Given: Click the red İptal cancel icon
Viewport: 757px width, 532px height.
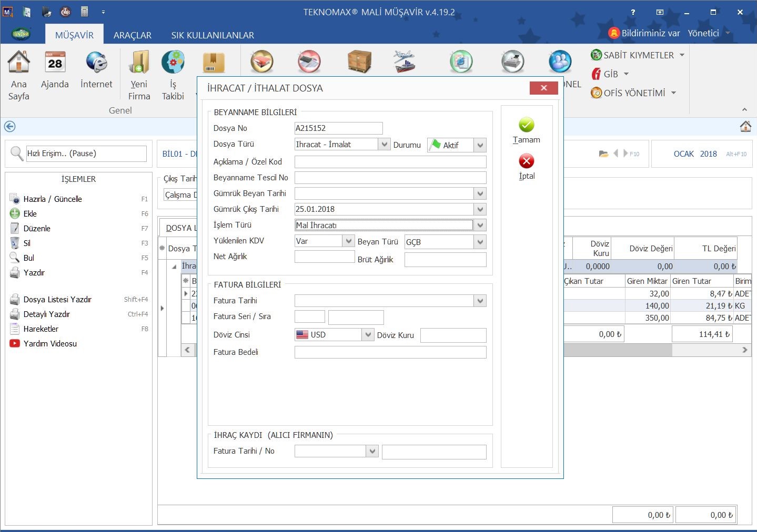Looking at the screenshot, I should point(526,161).
